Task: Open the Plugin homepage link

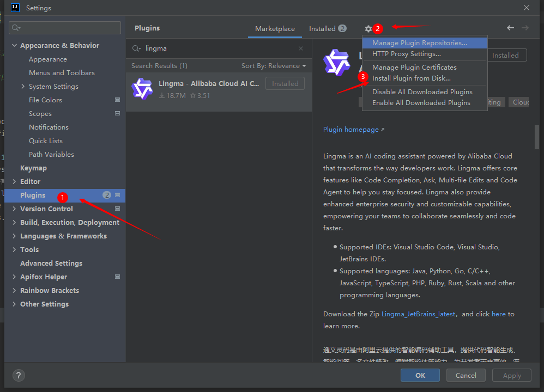Action: pyautogui.click(x=350, y=130)
